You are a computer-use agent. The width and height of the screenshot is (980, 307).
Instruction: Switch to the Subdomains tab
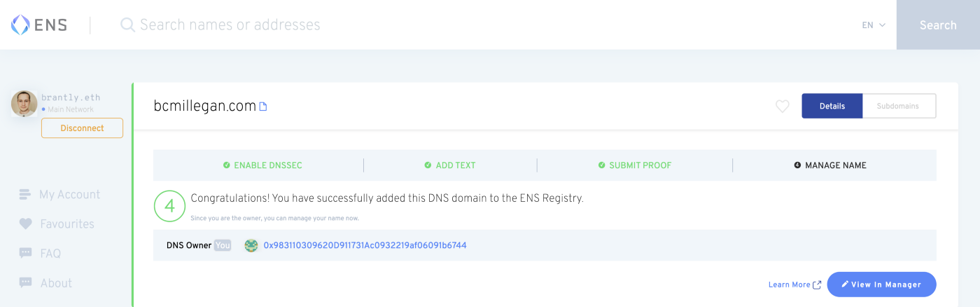click(899, 106)
